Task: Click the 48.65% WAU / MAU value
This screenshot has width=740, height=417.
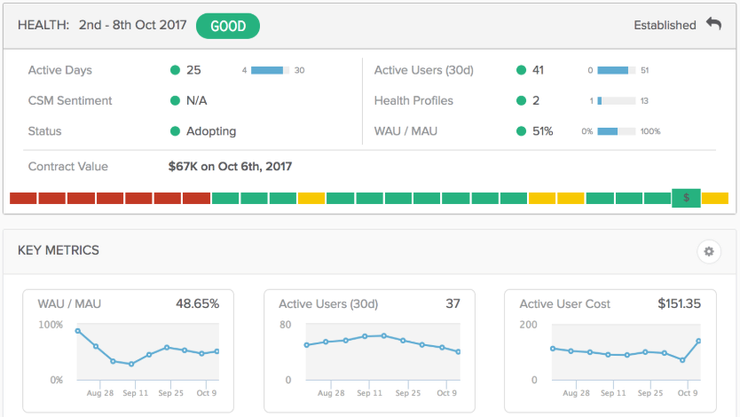Action: click(197, 304)
